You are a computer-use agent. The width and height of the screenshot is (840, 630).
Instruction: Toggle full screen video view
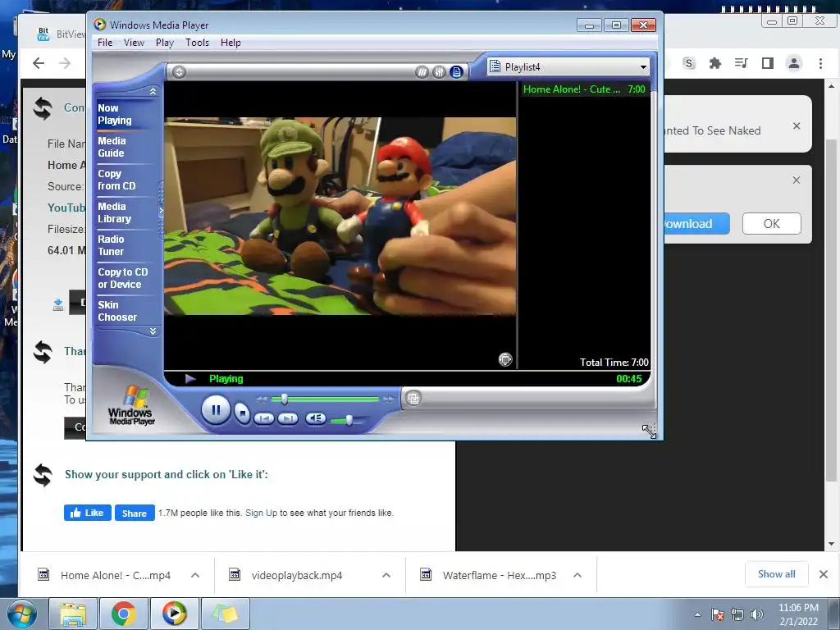tap(505, 359)
